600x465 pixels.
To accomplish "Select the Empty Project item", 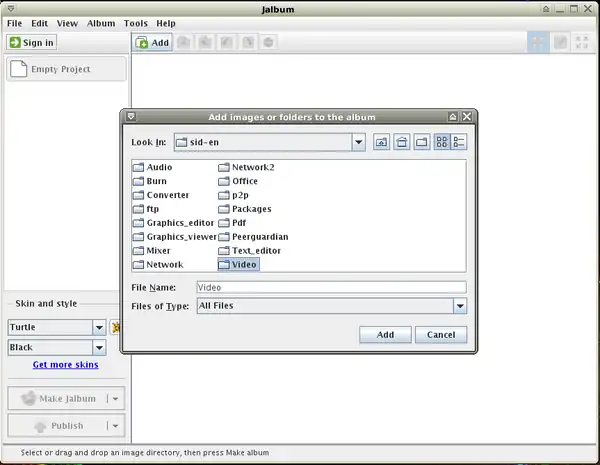I will 66,69.
